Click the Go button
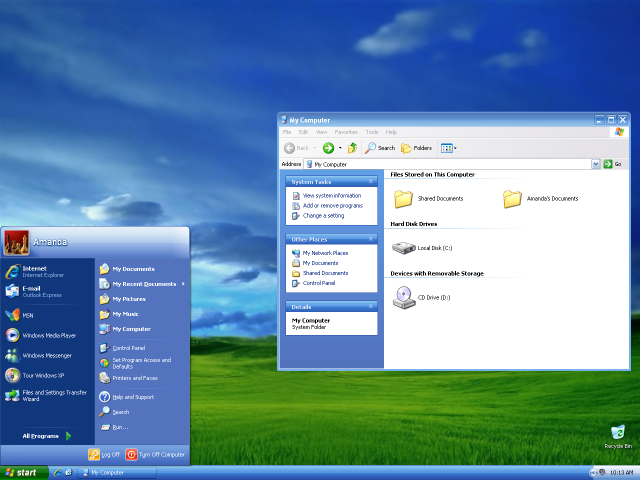Screen dimensions: 640x480 point(613,164)
